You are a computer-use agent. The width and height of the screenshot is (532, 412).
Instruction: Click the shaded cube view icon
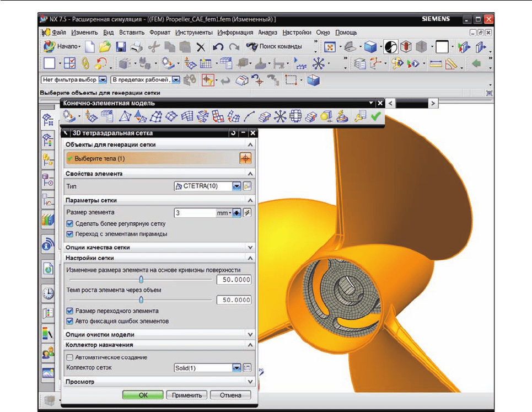click(x=370, y=47)
